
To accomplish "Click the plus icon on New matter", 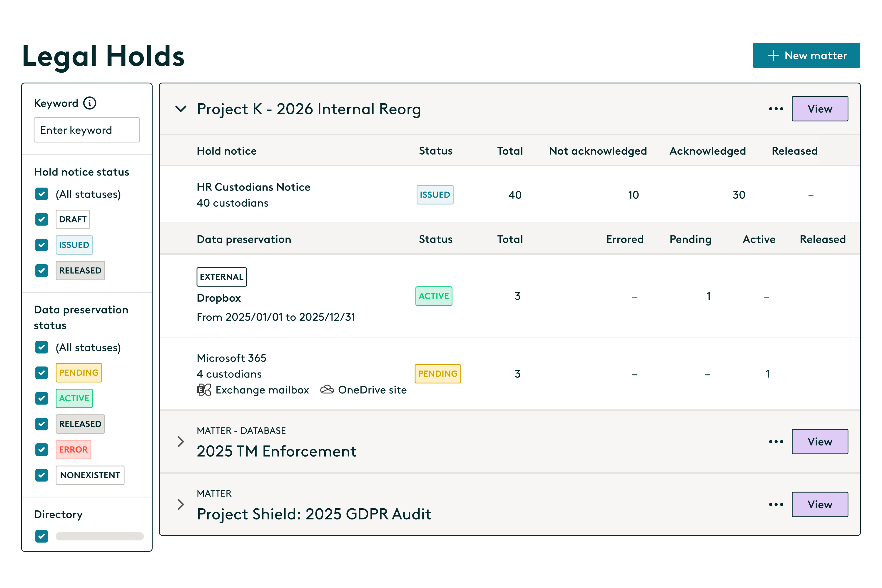I will (x=773, y=56).
